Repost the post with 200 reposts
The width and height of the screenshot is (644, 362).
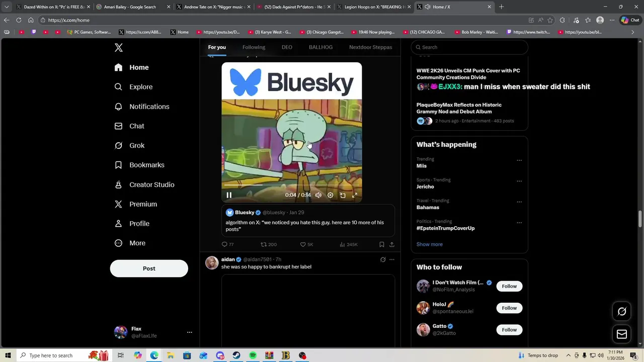[269, 244]
